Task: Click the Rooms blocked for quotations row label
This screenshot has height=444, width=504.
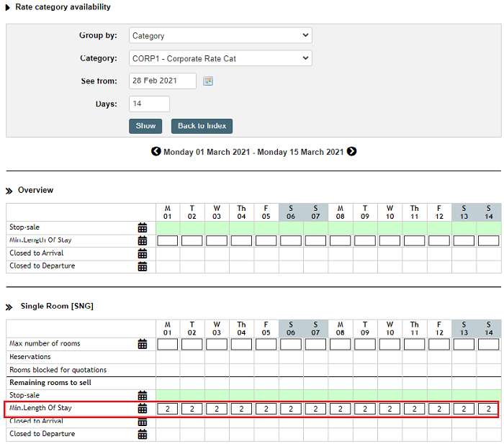Action: 58,370
